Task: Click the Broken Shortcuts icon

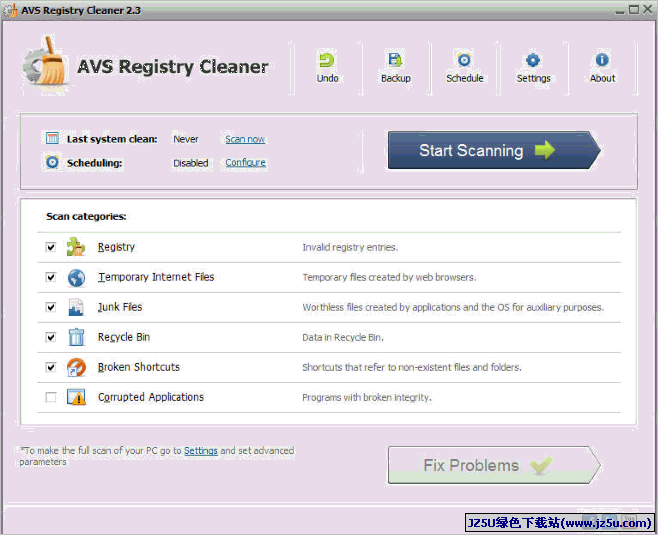Action: tap(76, 367)
